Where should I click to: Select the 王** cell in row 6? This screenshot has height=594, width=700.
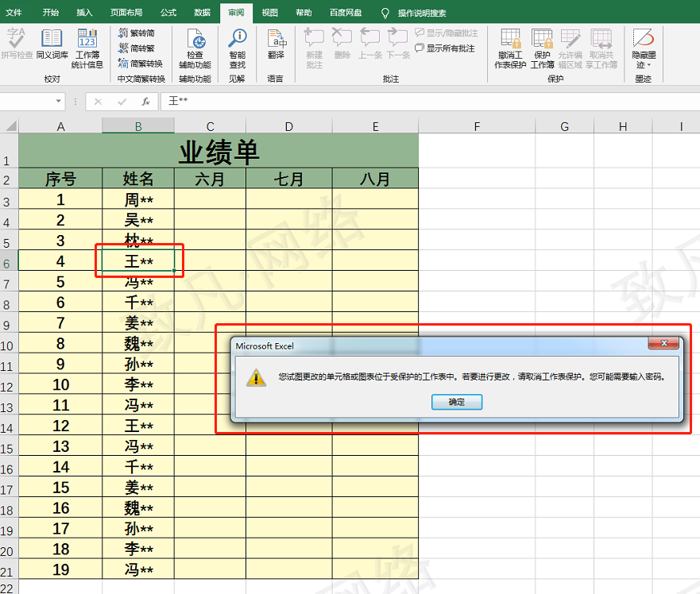pyautogui.click(x=138, y=260)
